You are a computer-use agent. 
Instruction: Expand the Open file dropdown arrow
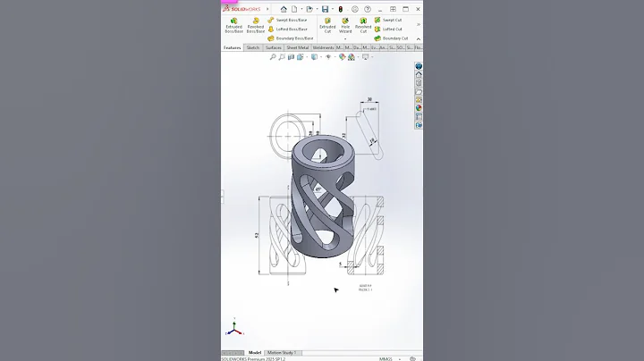coord(317,9)
